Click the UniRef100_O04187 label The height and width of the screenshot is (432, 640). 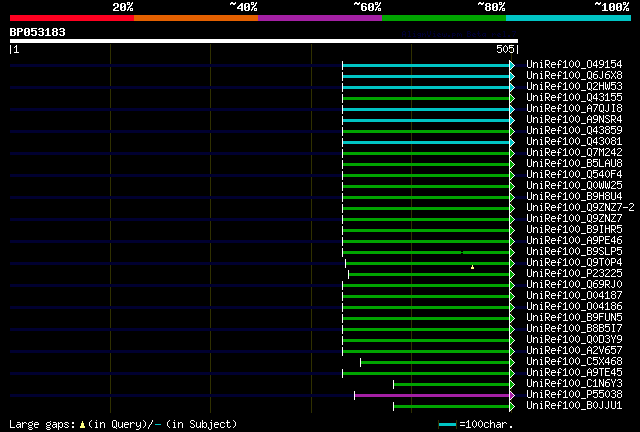point(574,296)
